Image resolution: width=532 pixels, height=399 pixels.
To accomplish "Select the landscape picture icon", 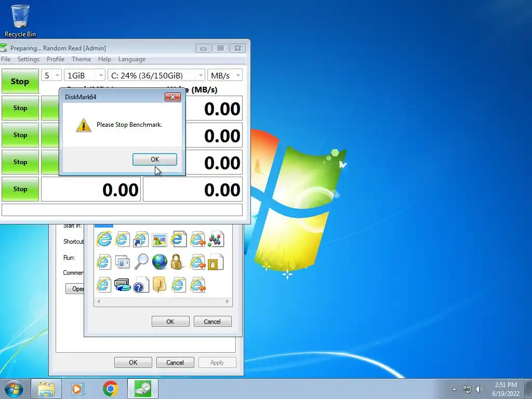I will point(159,240).
